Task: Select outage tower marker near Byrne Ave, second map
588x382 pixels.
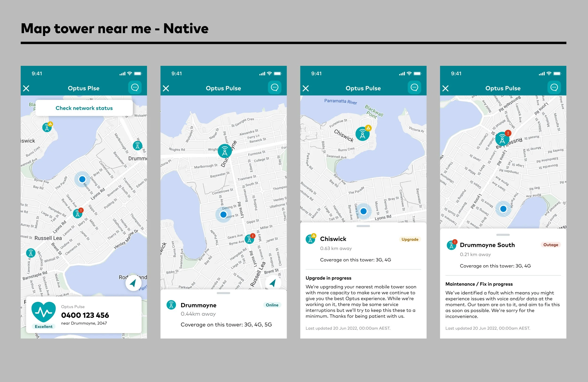Action: (250, 239)
